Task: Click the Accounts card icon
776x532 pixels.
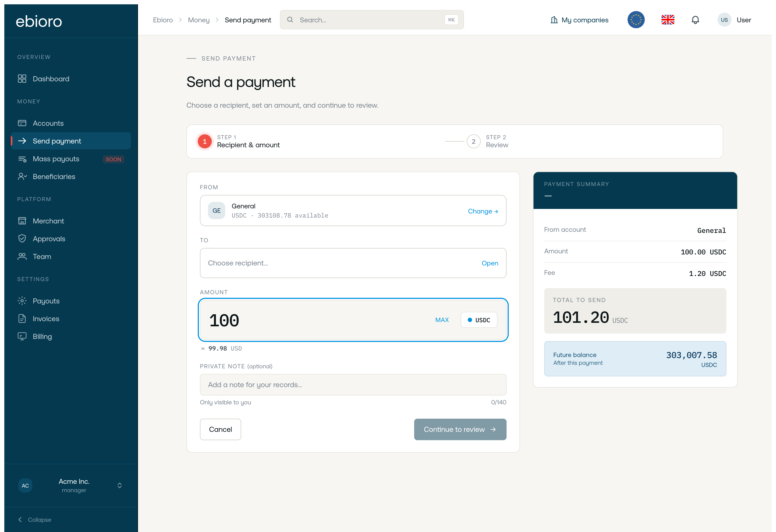Action: (x=22, y=123)
